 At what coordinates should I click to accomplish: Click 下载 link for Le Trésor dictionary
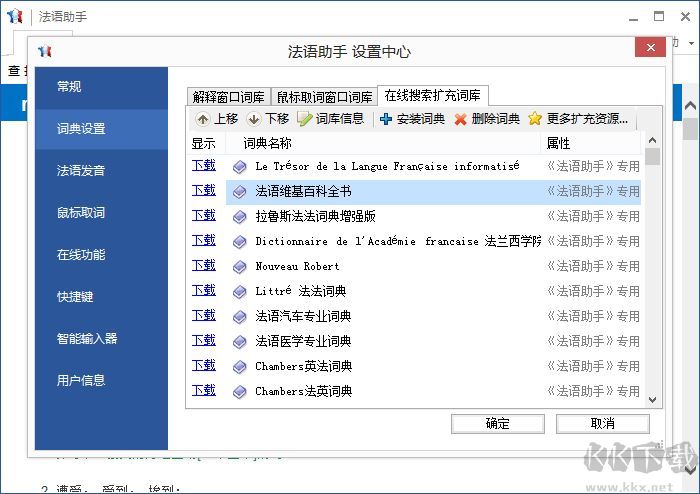(204, 166)
